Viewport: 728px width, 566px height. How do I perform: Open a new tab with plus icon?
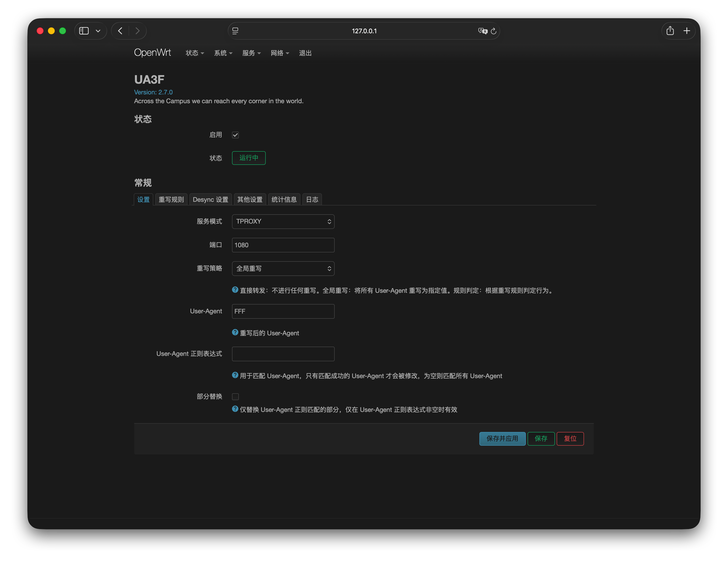click(687, 31)
